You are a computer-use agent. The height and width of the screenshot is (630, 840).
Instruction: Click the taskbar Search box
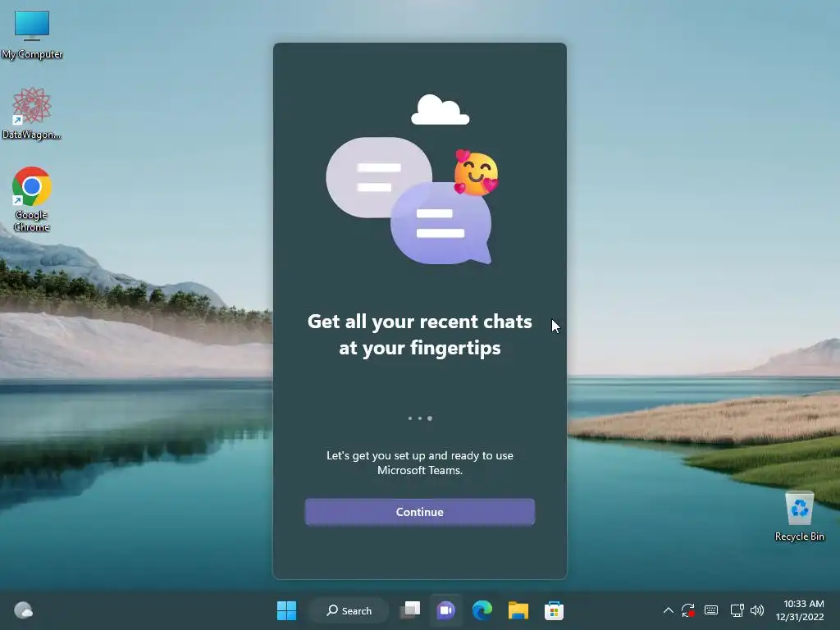(349, 610)
